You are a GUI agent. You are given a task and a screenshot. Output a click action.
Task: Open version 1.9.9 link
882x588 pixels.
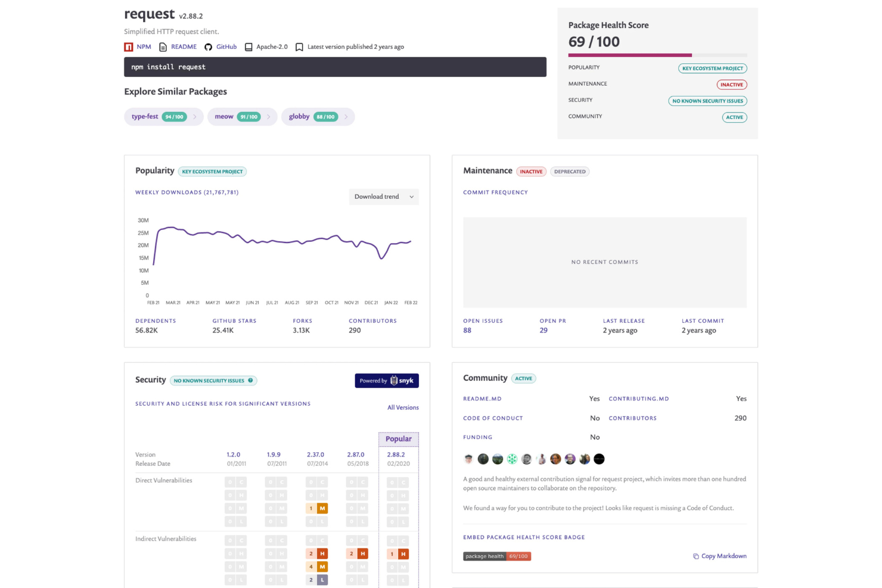pyautogui.click(x=274, y=455)
